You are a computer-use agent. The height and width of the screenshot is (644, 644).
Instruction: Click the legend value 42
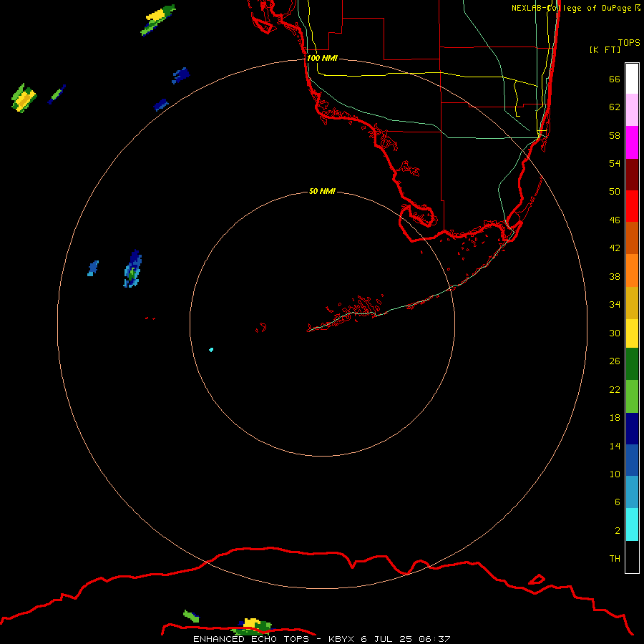pos(615,248)
